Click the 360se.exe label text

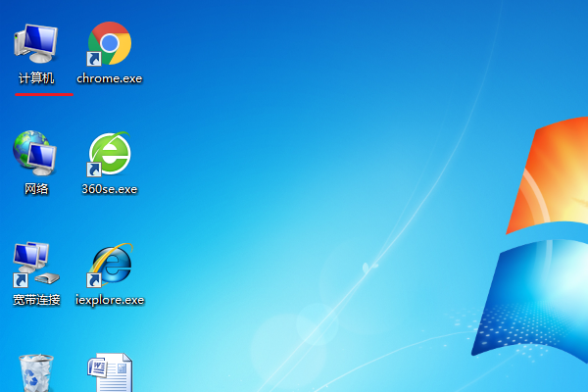[110, 189]
